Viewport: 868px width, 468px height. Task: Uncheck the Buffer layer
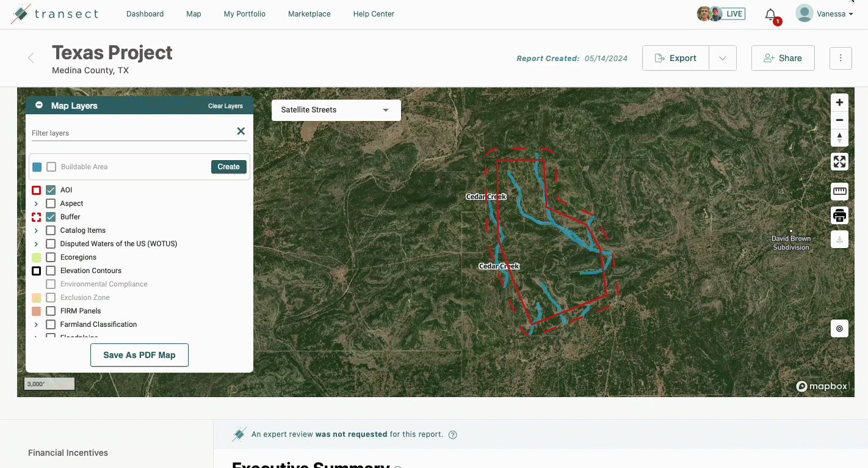pos(51,217)
